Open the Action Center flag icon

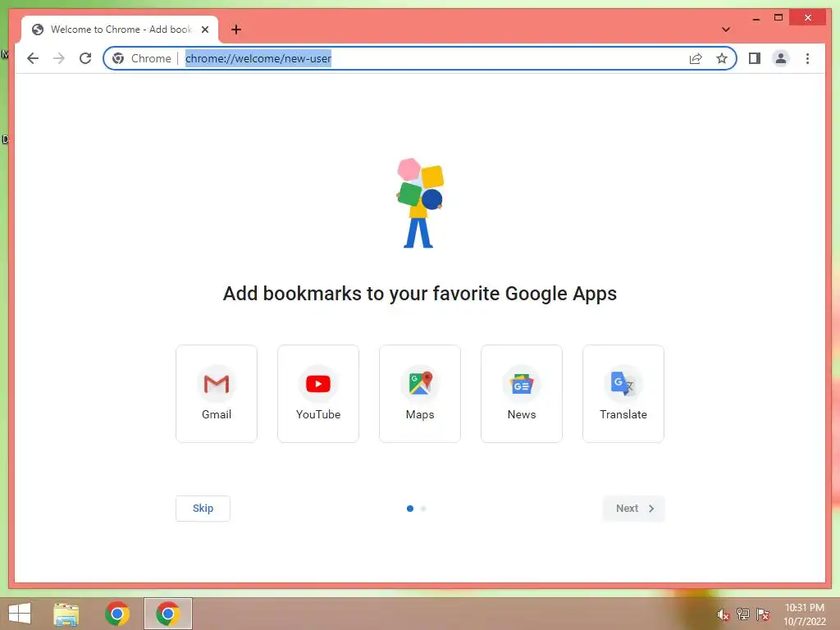[x=763, y=614]
